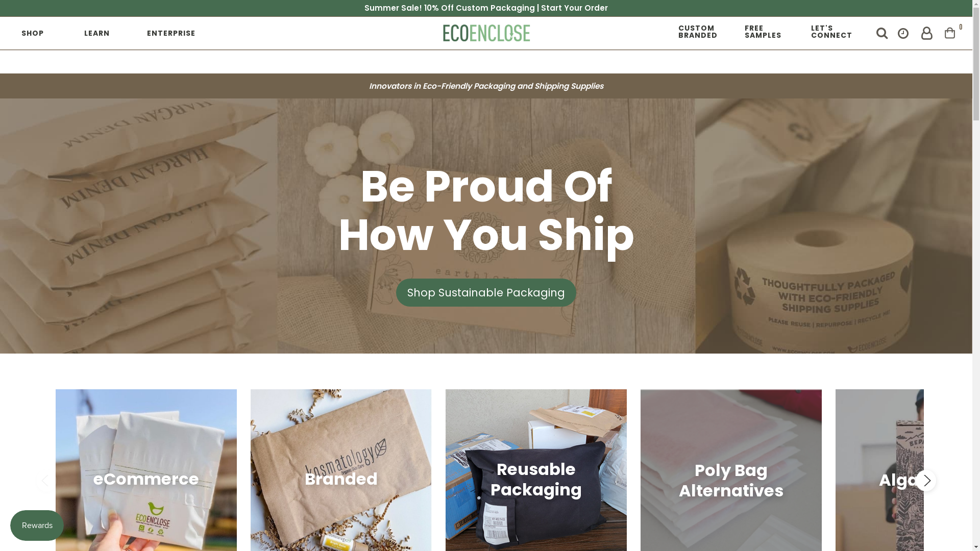Screen dimensions: 980x551
Task: Open the Rewards button
Action: point(37,525)
